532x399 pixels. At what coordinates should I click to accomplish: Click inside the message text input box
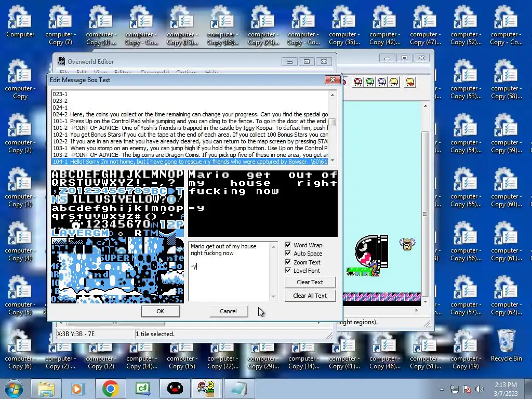tap(230, 271)
